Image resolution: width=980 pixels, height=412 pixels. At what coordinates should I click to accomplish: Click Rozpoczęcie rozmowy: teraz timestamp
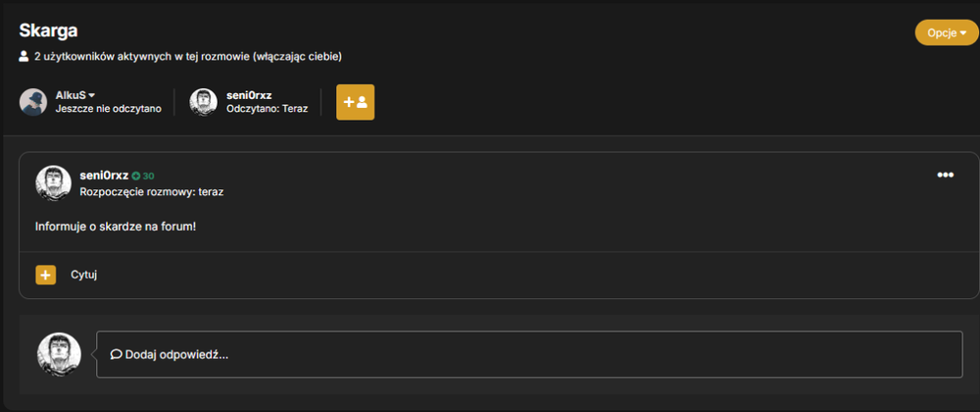152,192
